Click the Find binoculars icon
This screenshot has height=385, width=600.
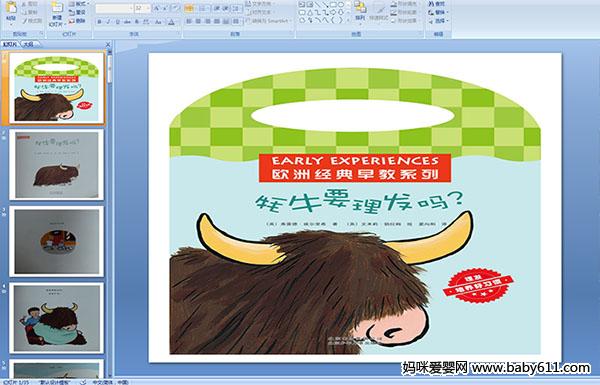point(431,4)
